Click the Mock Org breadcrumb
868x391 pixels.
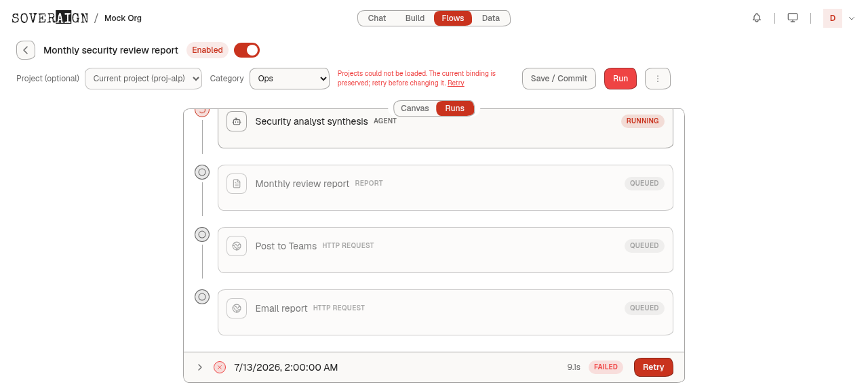tap(123, 18)
